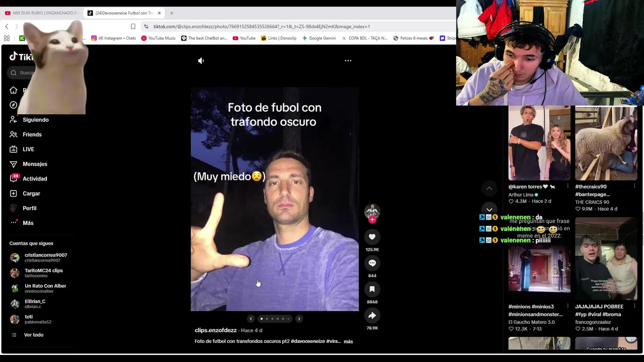Open the creator avatar beside the photo
The width and height of the screenshot is (644, 362).
(372, 211)
